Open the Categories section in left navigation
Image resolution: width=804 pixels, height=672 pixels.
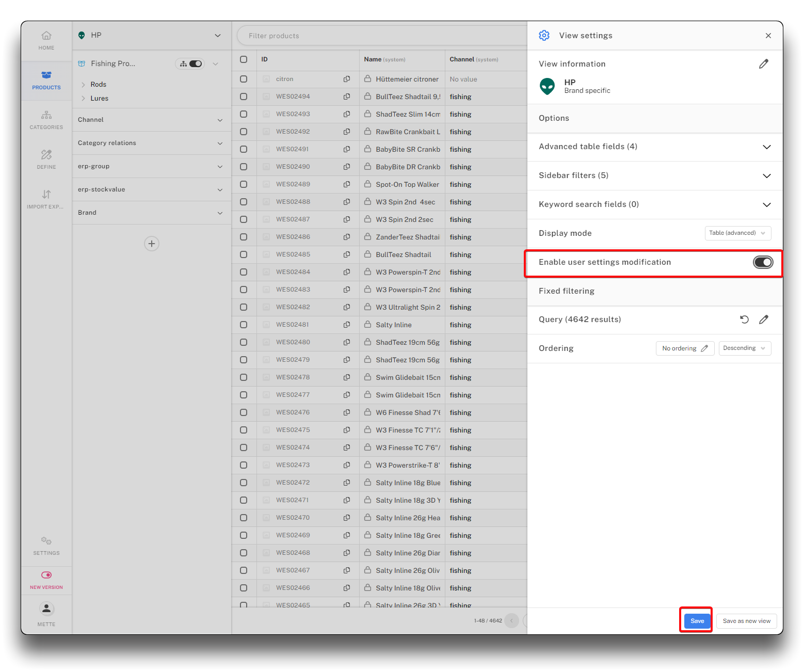46,120
